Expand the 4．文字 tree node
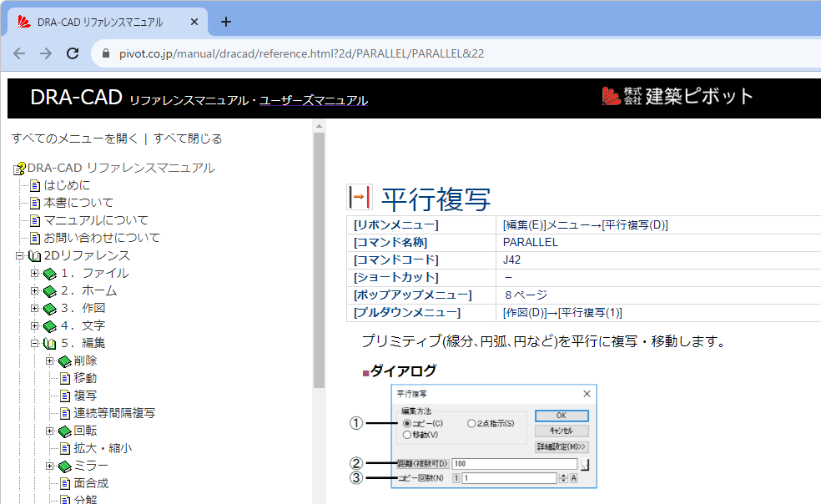The width and height of the screenshot is (821, 504). point(34,326)
